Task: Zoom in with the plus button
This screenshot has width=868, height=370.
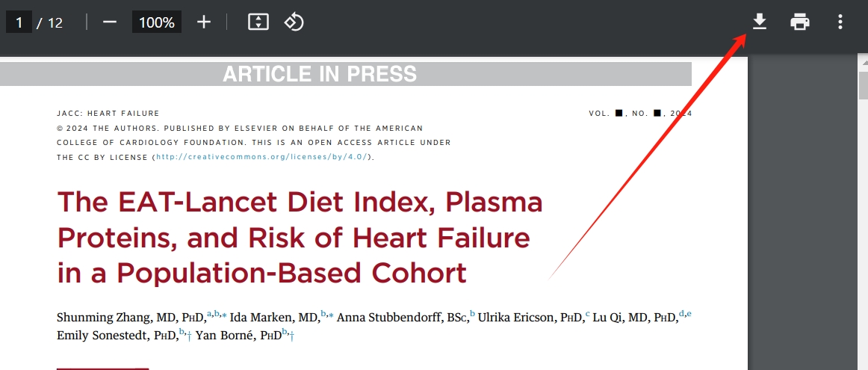Action: [x=204, y=22]
